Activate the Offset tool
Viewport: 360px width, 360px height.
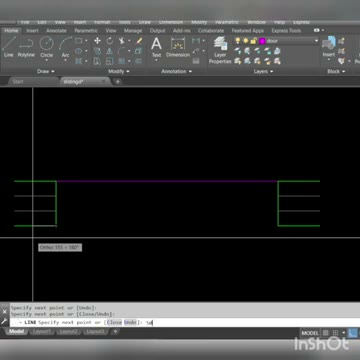coord(139,61)
